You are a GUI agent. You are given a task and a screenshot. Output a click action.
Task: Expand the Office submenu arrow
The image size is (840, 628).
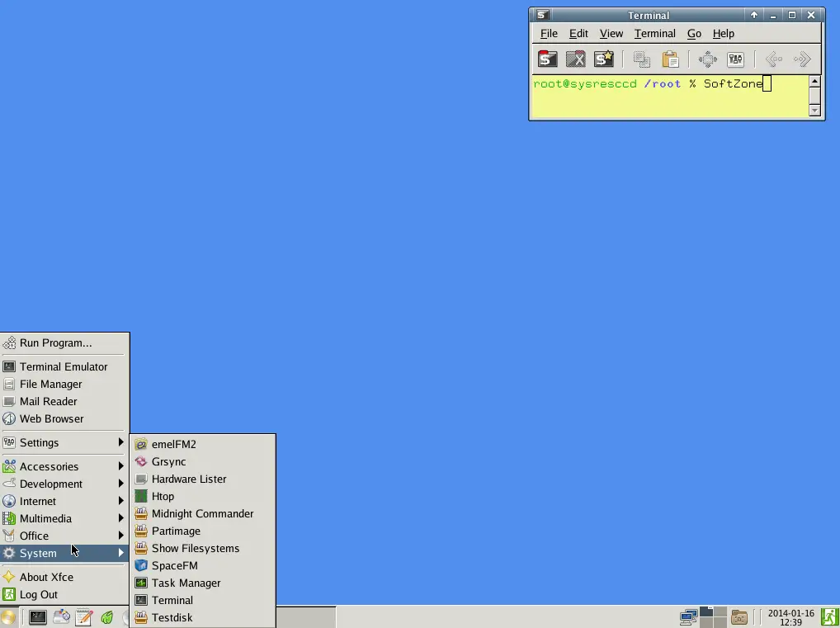click(x=121, y=536)
